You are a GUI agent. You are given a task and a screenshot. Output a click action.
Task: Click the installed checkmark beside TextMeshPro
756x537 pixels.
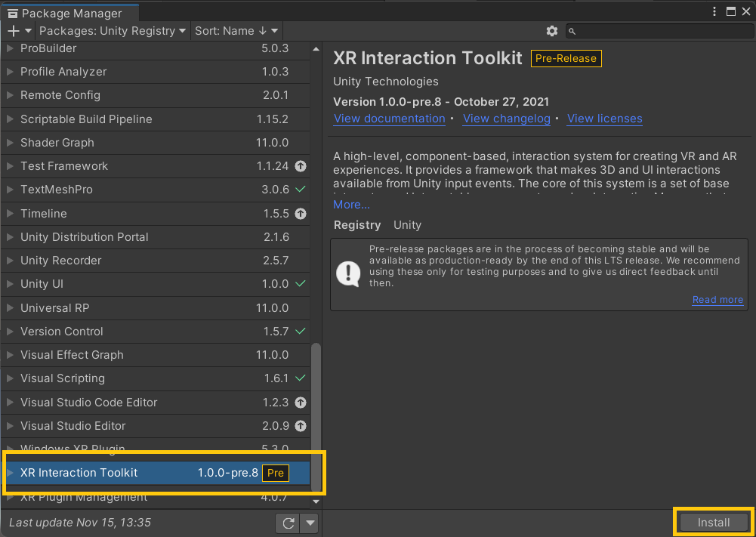(301, 190)
